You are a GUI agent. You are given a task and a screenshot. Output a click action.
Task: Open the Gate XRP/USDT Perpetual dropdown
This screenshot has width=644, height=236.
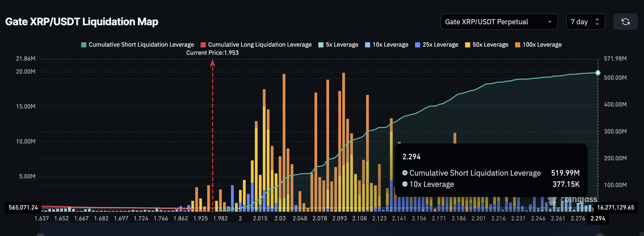pos(499,22)
